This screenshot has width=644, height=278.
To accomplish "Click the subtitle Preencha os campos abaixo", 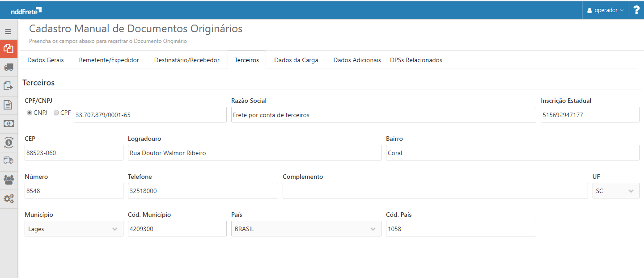I will [108, 41].
